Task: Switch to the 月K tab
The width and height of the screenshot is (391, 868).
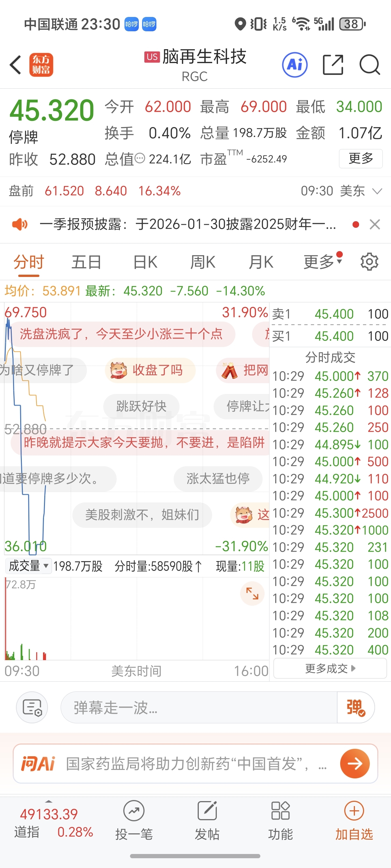Action: 261,262
